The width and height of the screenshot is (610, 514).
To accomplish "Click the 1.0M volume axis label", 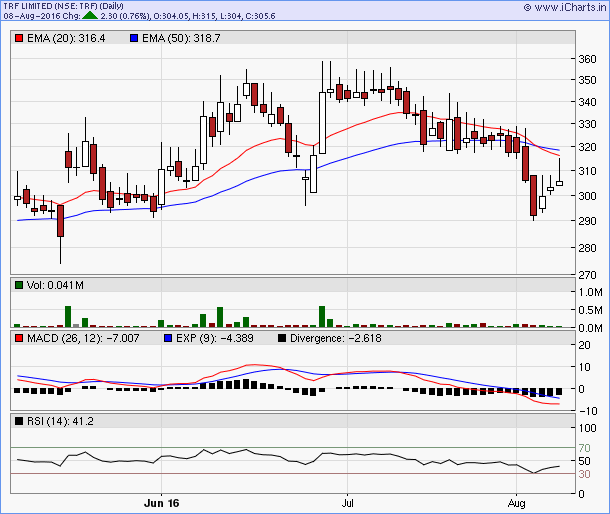I will [x=591, y=292].
